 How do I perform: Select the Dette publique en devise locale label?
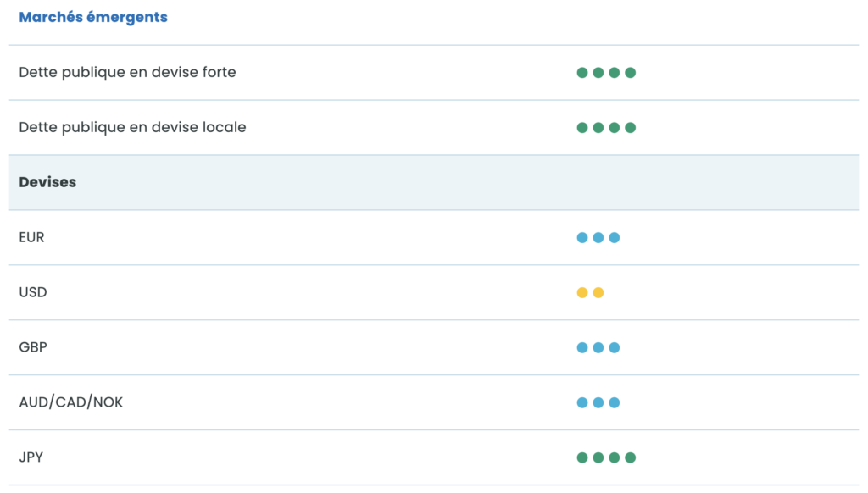(x=132, y=128)
